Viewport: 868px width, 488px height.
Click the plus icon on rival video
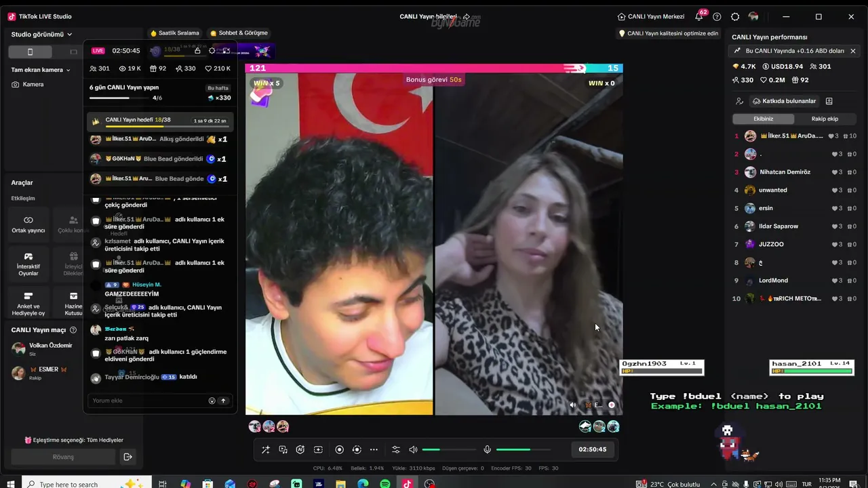point(611,405)
